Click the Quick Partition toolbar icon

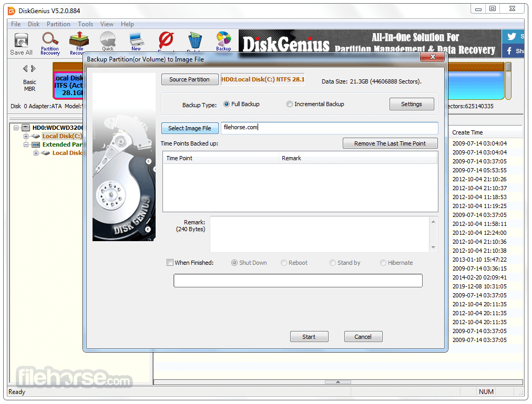(x=108, y=42)
